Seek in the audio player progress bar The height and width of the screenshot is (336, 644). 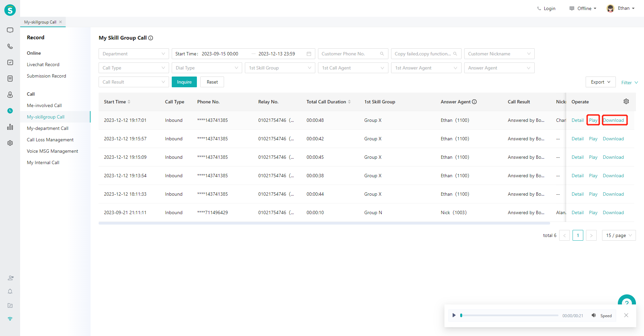509,316
